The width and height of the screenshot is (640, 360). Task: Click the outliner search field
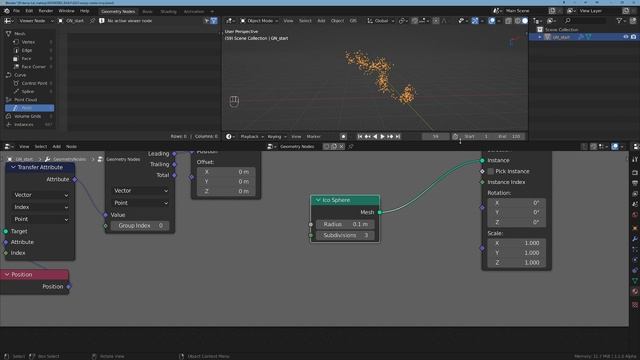coord(584,20)
